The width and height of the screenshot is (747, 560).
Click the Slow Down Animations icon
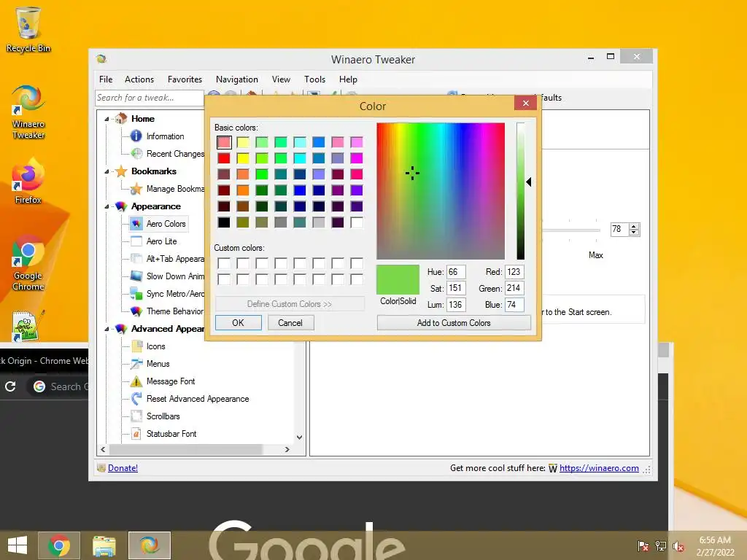[136, 276]
